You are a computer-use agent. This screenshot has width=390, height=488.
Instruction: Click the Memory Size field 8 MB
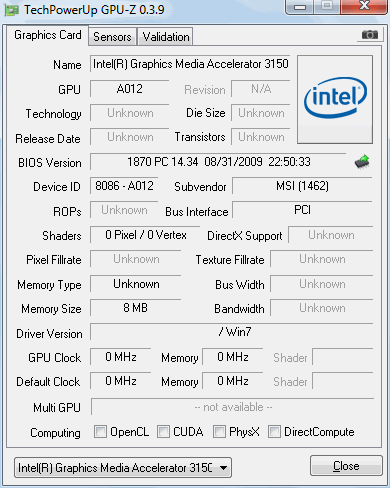point(136,308)
